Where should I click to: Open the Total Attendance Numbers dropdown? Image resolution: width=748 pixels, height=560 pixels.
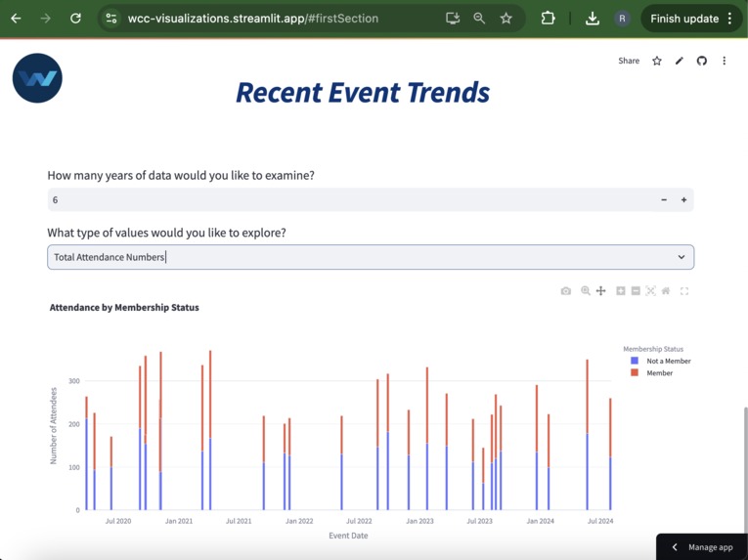(x=371, y=257)
